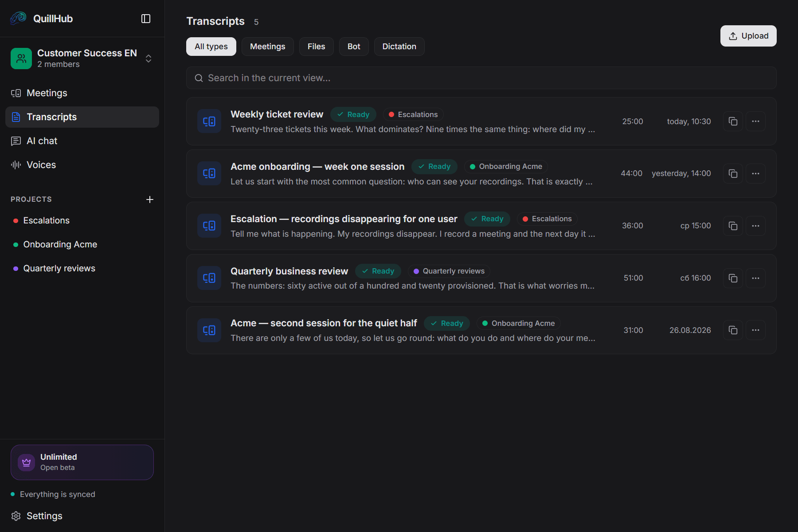The height and width of the screenshot is (532, 798).
Task: Click the Unlimited Open beta plan card
Action: [82, 462]
